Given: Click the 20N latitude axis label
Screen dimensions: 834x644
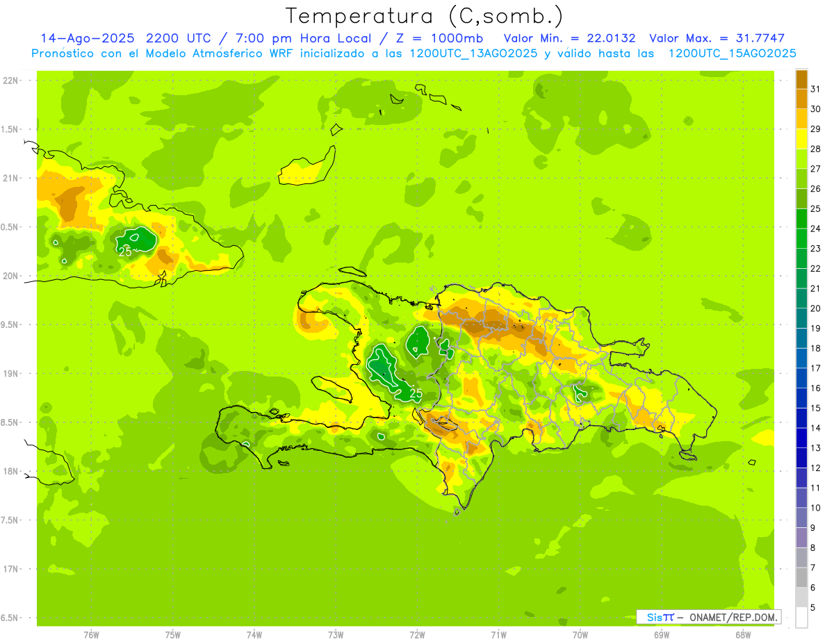Looking at the screenshot, I should (10, 276).
